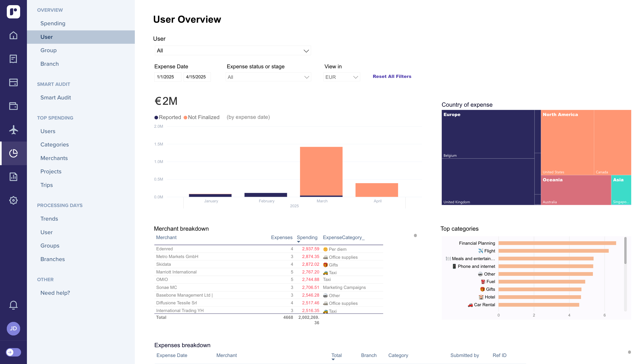The image size is (639, 364).
Task: Open Expense status or stage dropdown
Action: (x=268, y=77)
